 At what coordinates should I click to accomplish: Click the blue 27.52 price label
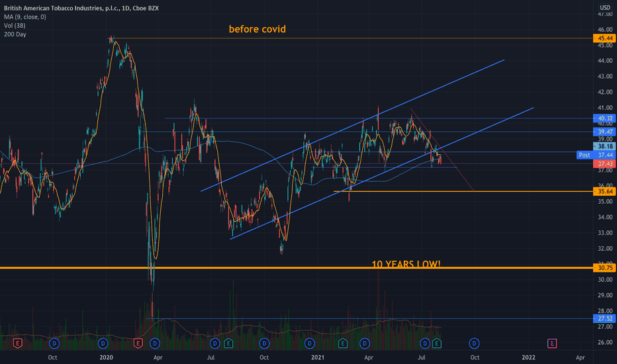click(x=605, y=318)
